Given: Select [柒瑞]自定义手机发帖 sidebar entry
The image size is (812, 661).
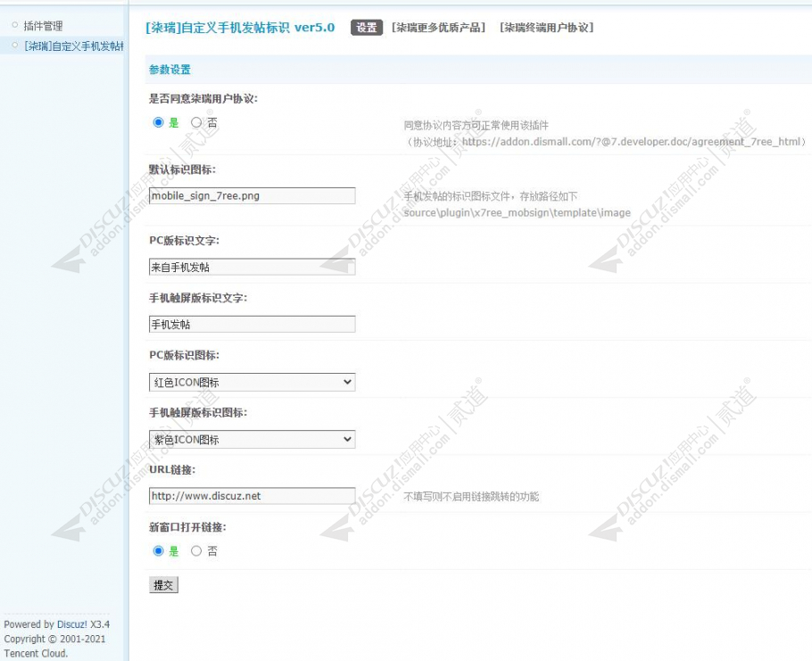Looking at the screenshot, I should click(73, 46).
